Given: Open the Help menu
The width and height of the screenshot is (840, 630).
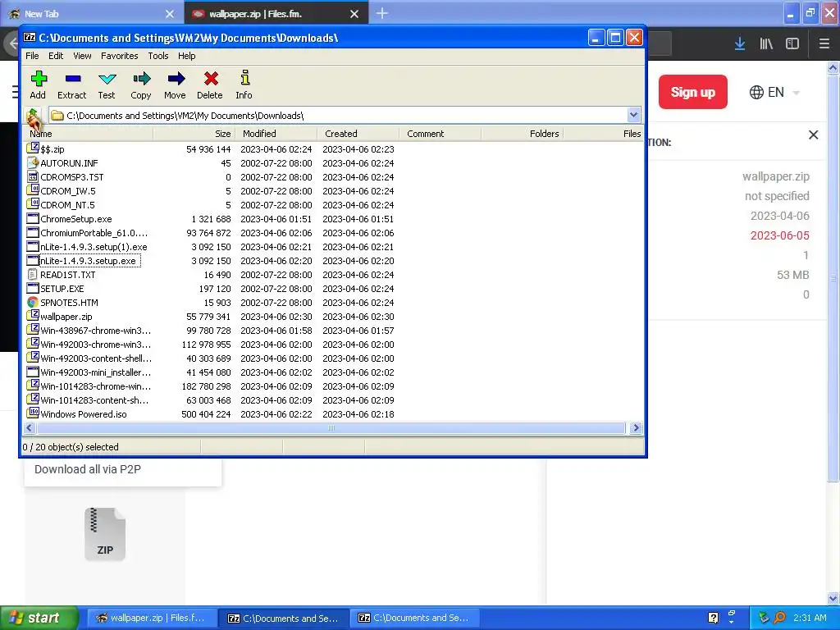Looking at the screenshot, I should click(186, 56).
